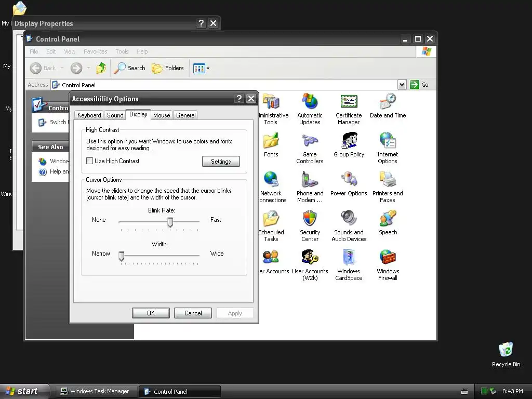Click the keyboard icon near system tray
Viewport: 532px width, 399px height.
pos(464,392)
